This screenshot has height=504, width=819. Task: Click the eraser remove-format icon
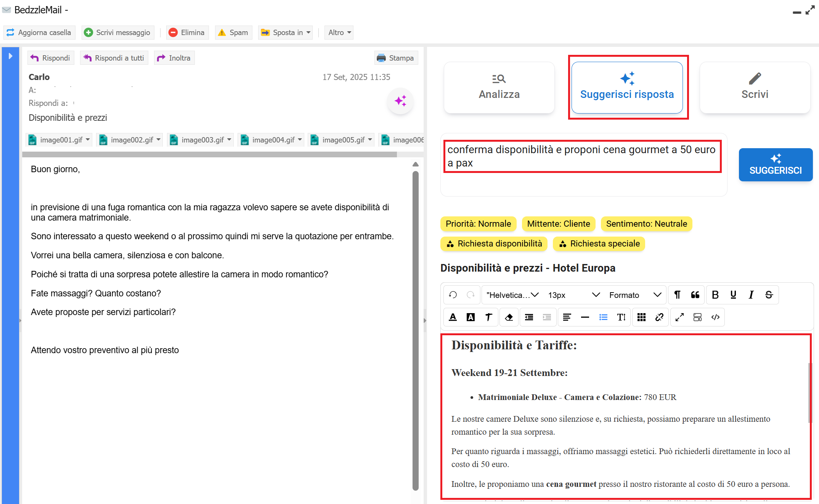509,317
